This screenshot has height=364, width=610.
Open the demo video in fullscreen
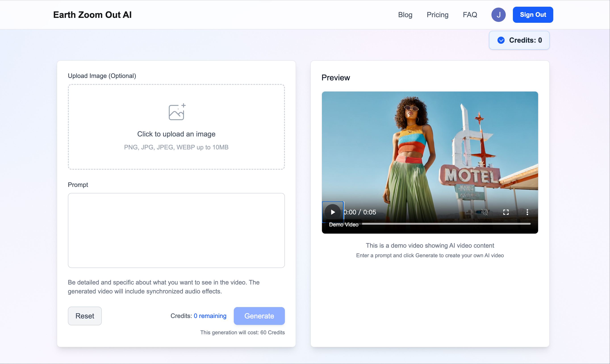tap(506, 212)
